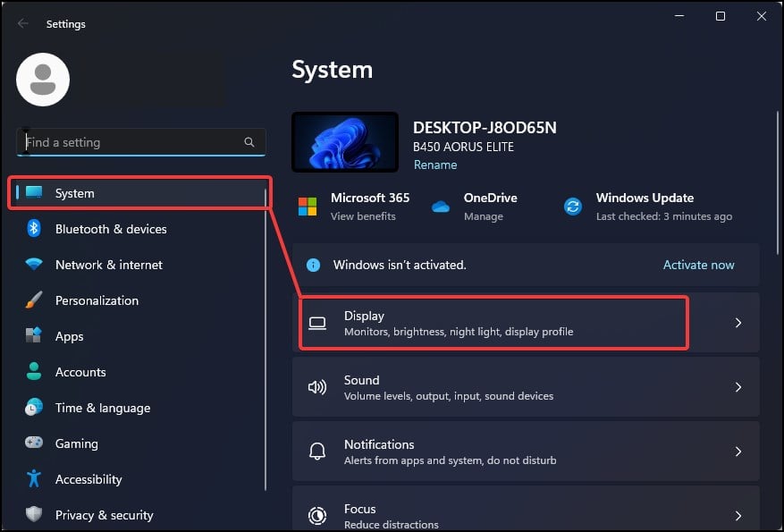Click the Windows isn't activated message
Viewport: 784px width, 532px height.
400,265
